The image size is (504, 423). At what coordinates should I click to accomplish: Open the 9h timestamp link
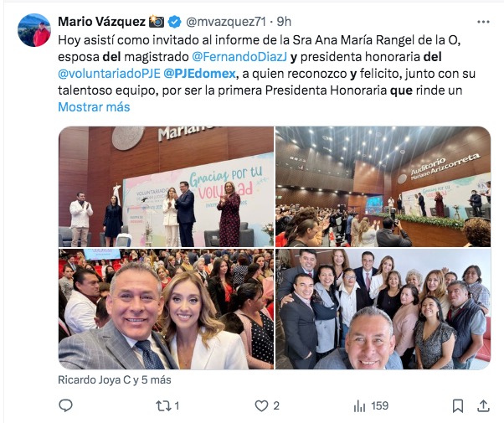click(284, 22)
